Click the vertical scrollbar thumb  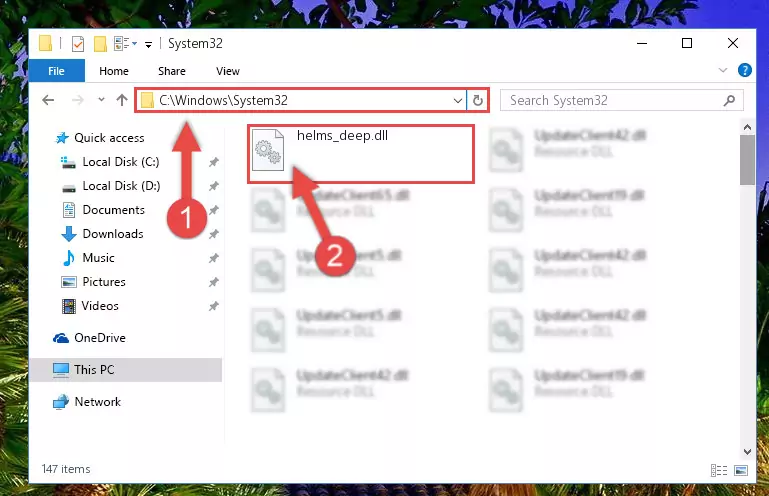[747, 160]
